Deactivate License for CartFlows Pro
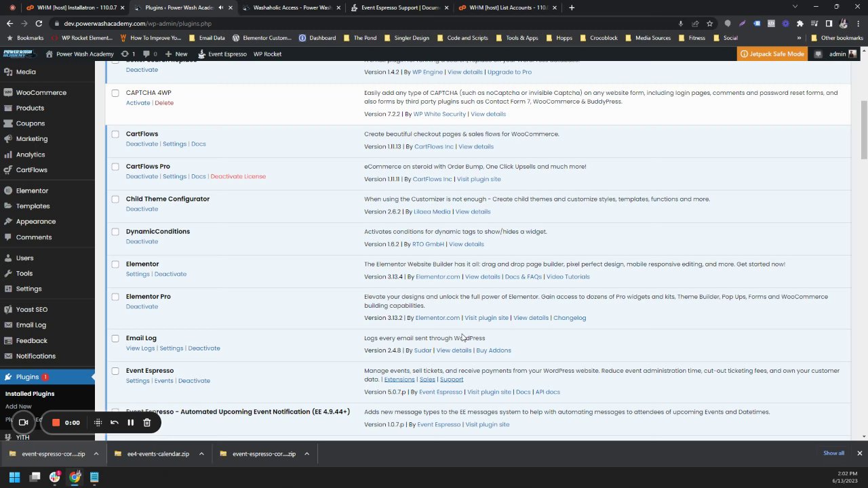This screenshot has height=488, width=868. click(238, 176)
